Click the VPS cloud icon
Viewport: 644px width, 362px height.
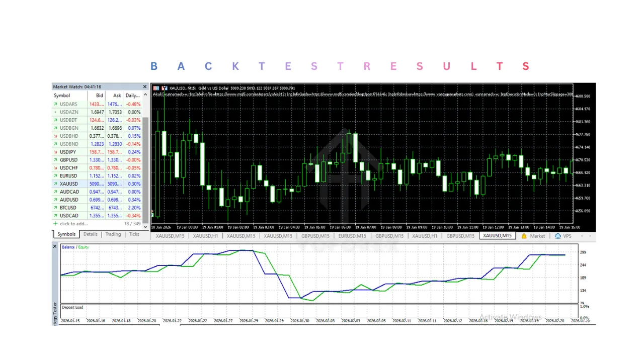(x=557, y=236)
